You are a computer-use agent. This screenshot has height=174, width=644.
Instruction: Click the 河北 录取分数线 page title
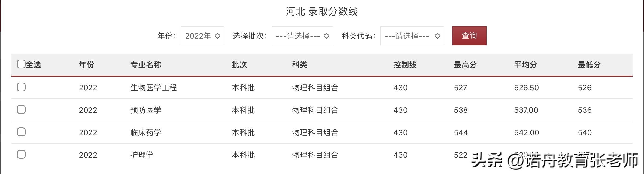pyautogui.click(x=322, y=11)
